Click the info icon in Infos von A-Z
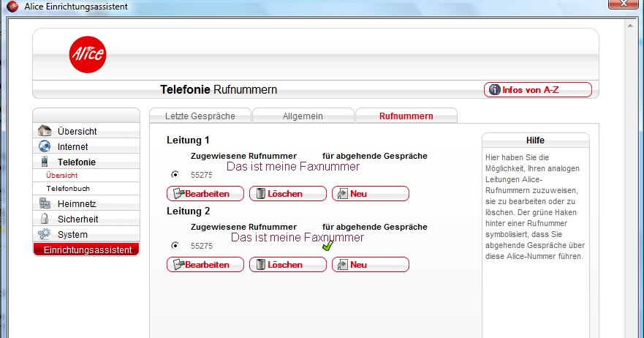Image resolution: width=644 pixels, height=338 pixels. 494,90
